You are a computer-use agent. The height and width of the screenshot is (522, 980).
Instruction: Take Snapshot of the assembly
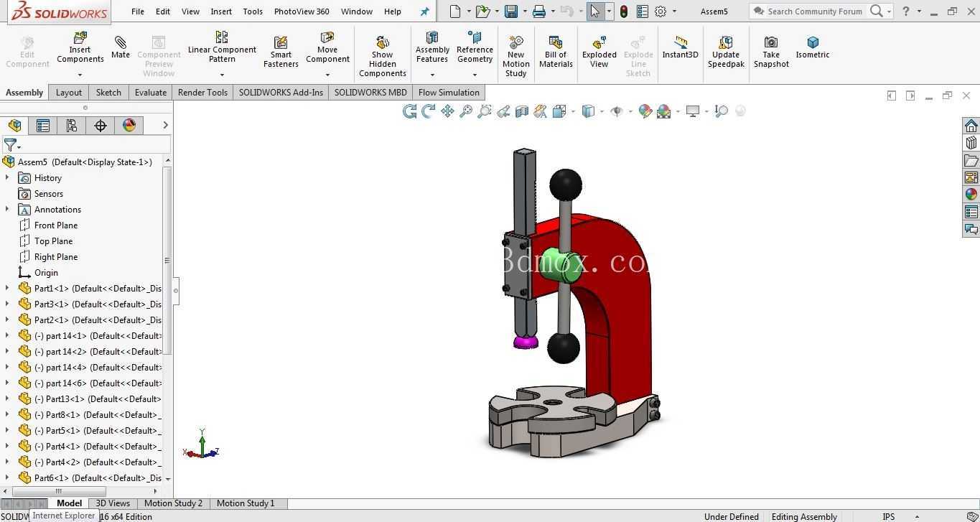[x=771, y=52]
